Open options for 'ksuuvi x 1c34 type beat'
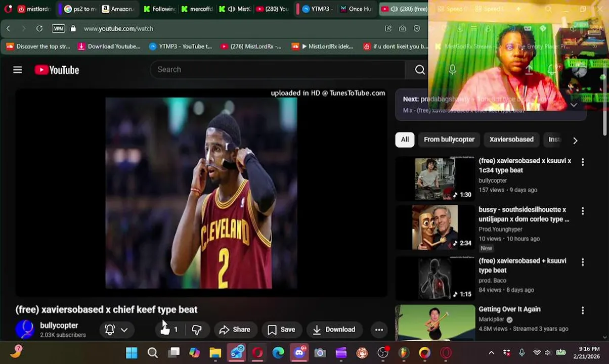609x364 pixels. pos(583,162)
